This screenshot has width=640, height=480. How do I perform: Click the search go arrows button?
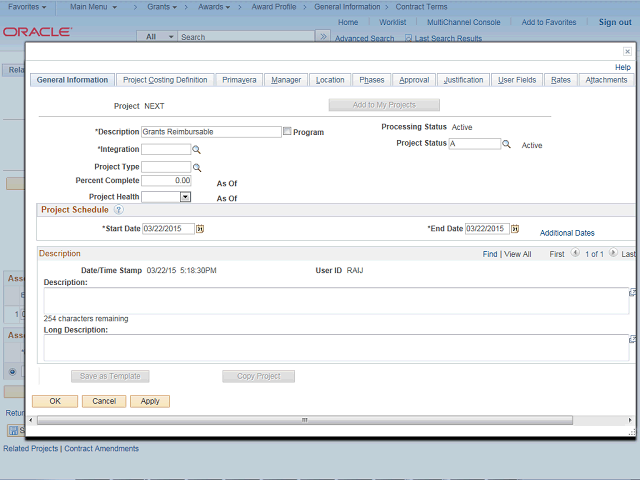coord(322,37)
